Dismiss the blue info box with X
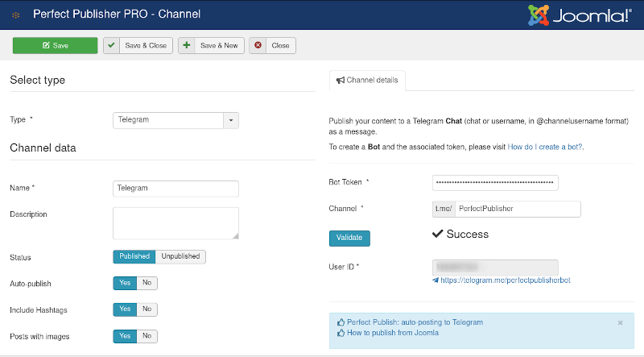The width and height of the screenshot is (644, 357). 620,323
